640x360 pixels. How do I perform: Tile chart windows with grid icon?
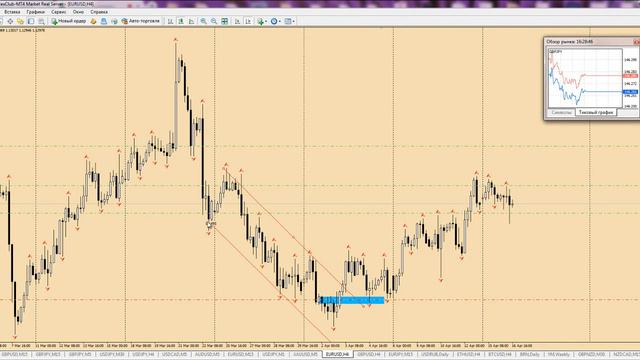click(224, 21)
